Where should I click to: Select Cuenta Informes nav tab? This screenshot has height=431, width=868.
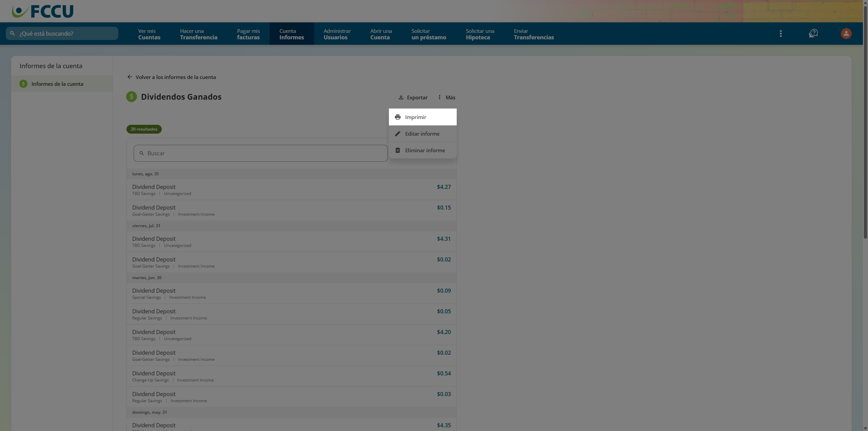pyautogui.click(x=292, y=34)
